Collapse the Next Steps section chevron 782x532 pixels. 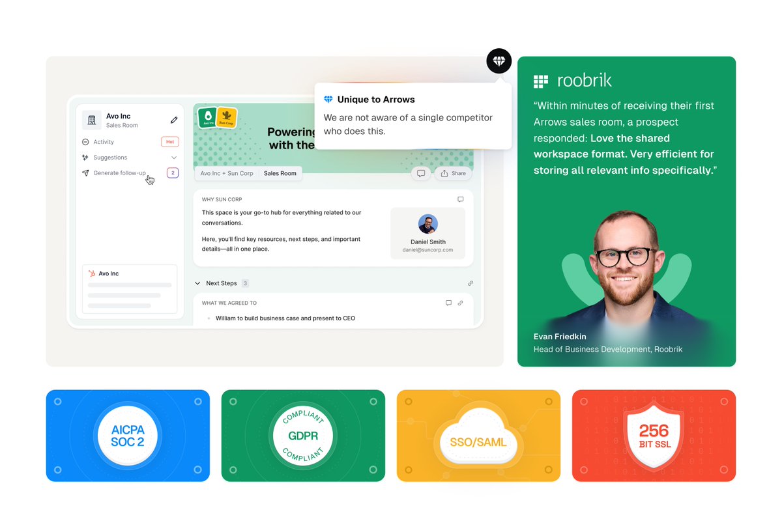click(x=197, y=283)
